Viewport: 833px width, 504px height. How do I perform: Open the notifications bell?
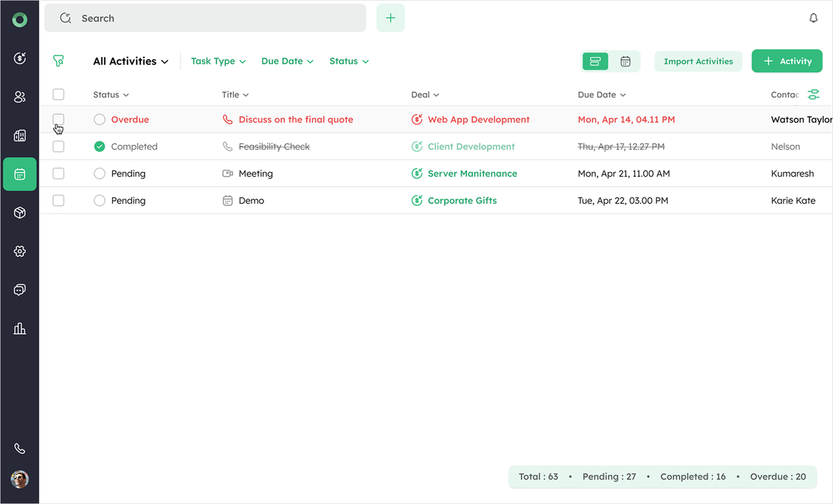(x=813, y=18)
